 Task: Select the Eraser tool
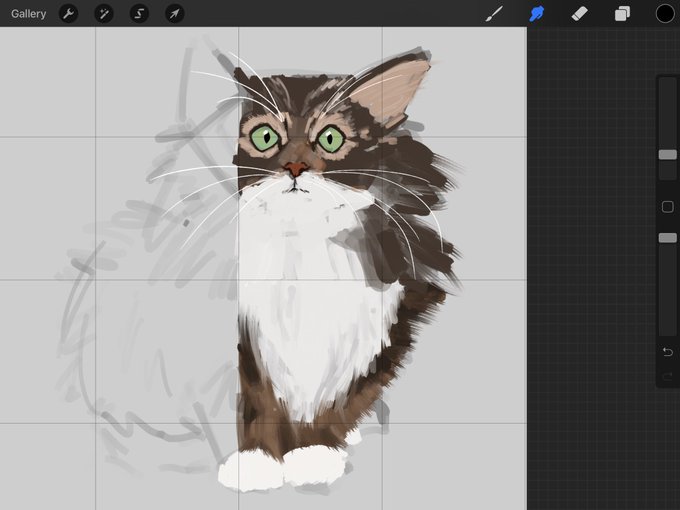(x=580, y=14)
